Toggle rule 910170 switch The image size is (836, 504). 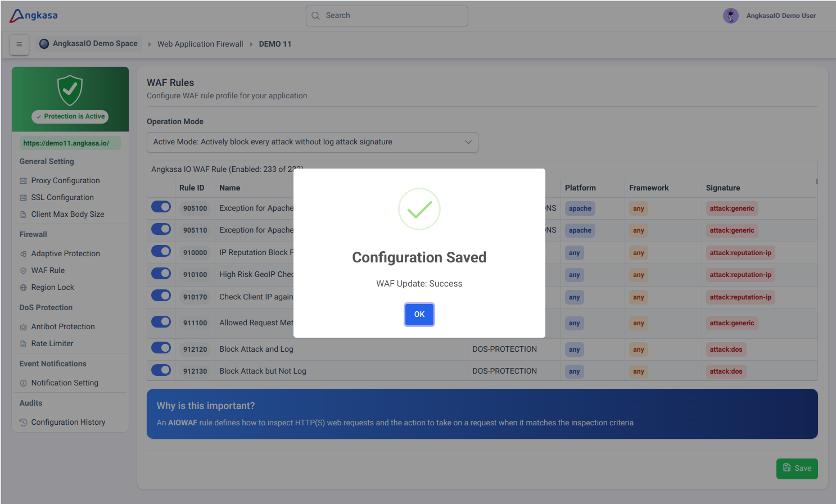tap(161, 296)
